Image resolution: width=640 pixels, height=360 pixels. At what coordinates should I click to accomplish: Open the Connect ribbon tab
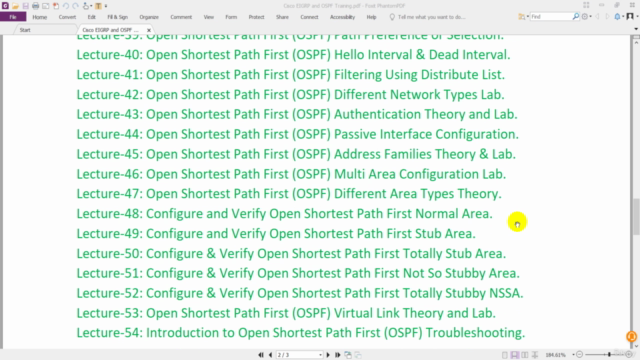coord(309,17)
